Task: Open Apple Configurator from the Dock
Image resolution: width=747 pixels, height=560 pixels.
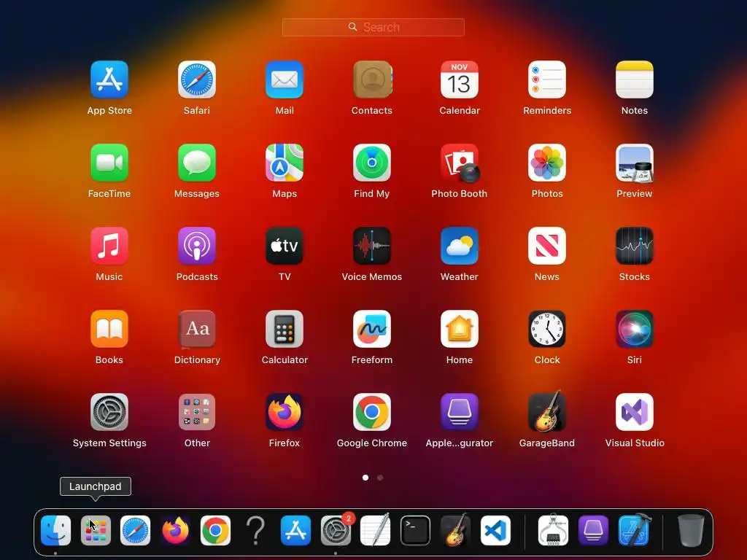Action: [x=593, y=531]
